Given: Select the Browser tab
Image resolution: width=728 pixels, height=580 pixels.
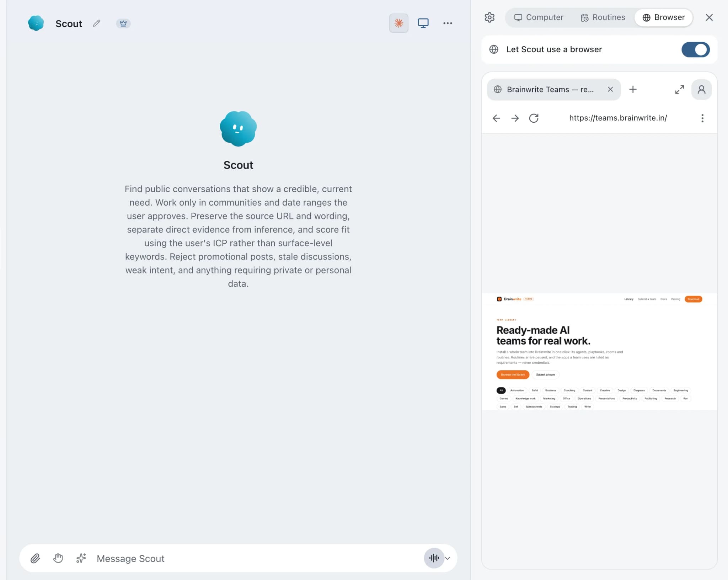Looking at the screenshot, I should (x=663, y=17).
